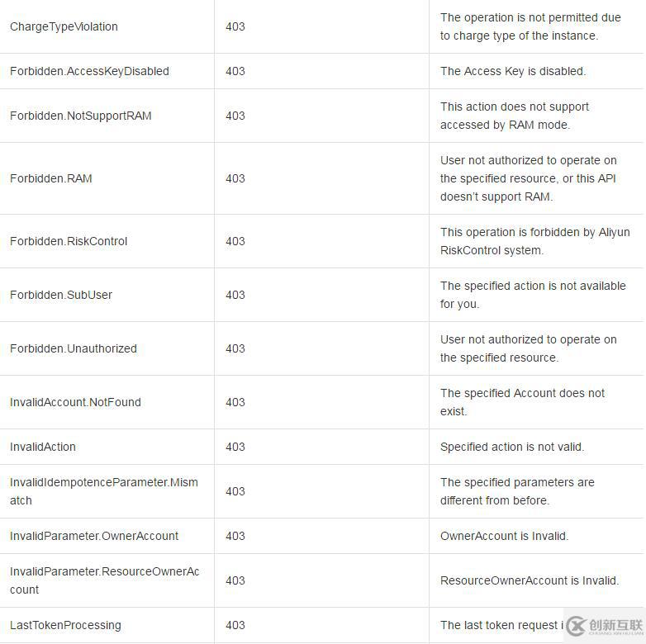Select 'ResourceOwnerAccount is Invalid.' message text
This screenshot has width=646, height=644.
530,580
